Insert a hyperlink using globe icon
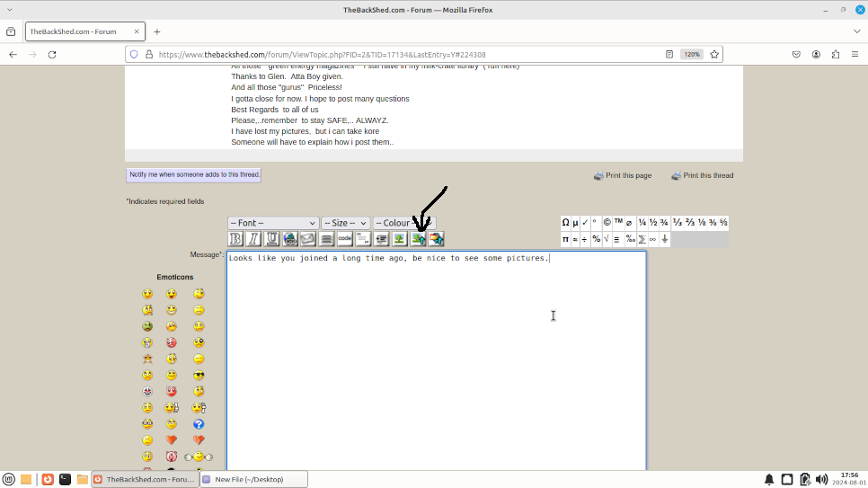This screenshot has width=868, height=488. pos(290,239)
